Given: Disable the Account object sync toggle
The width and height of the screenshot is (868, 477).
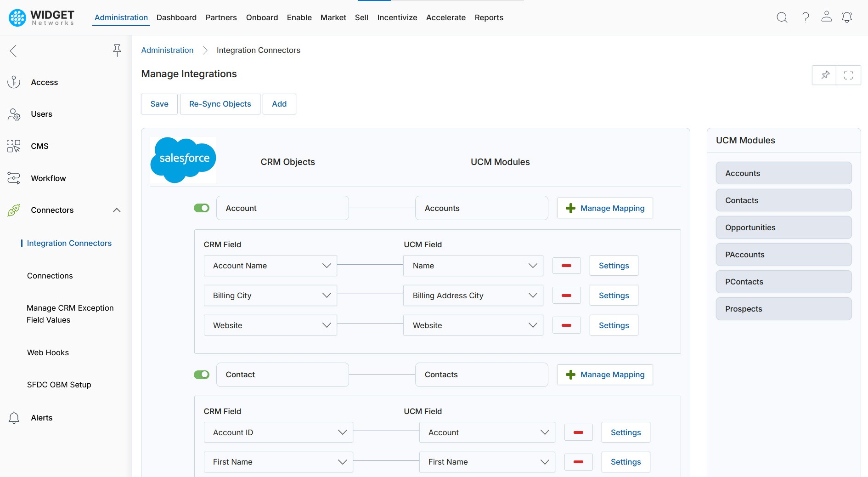Looking at the screenshot, I should 202,208.
